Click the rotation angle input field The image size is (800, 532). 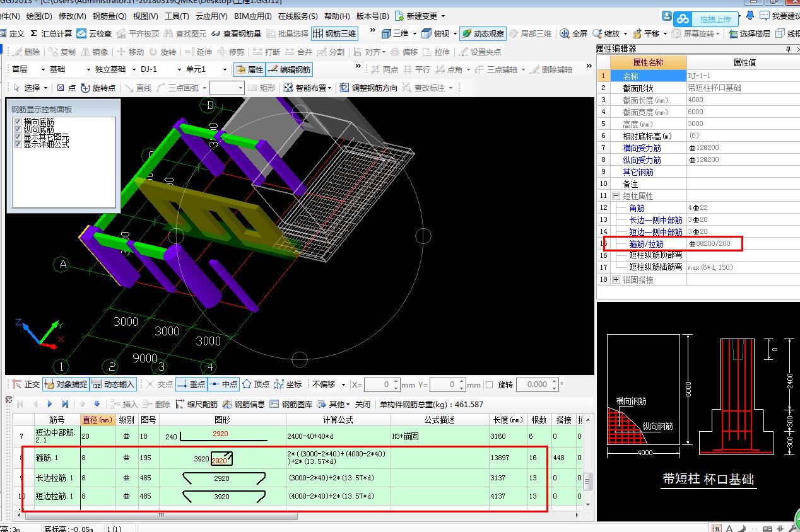click(x=536, y=385)
